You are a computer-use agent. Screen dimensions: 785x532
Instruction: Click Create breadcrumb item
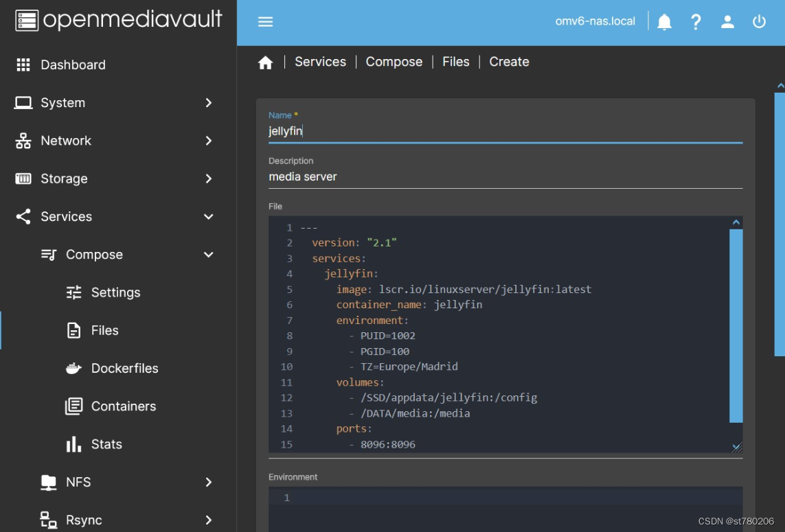(509, 62)
